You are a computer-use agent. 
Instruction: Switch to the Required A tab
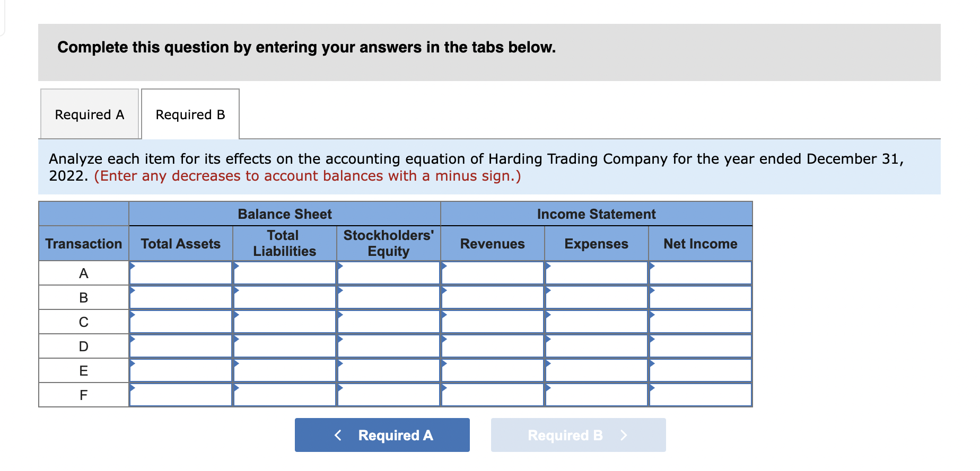coord(89,114)
